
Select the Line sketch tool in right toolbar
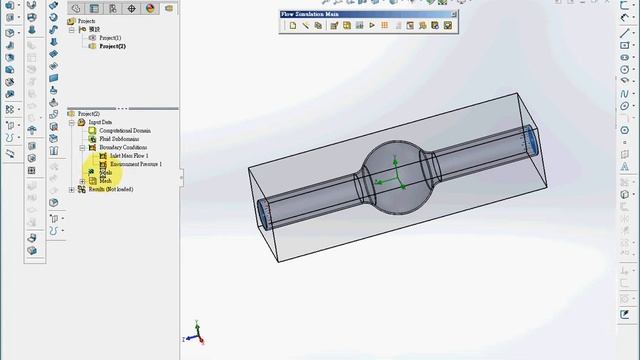pyautogui.click(x=624, y=33)
